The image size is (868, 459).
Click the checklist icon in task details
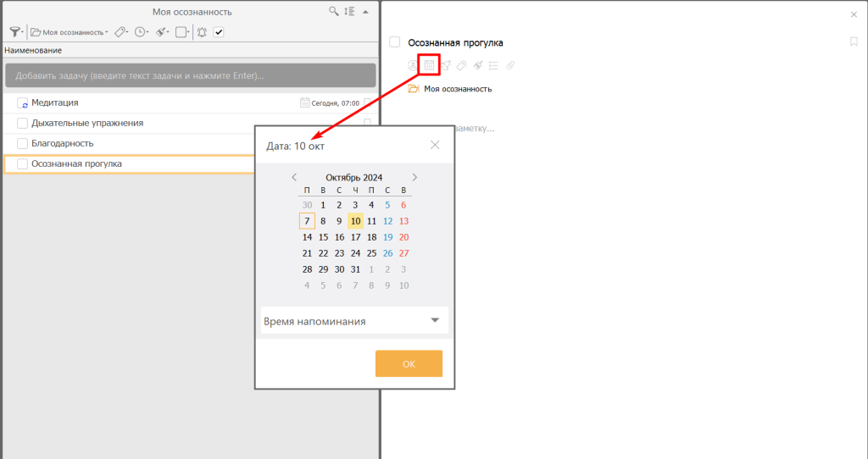(x=493, y=65)
